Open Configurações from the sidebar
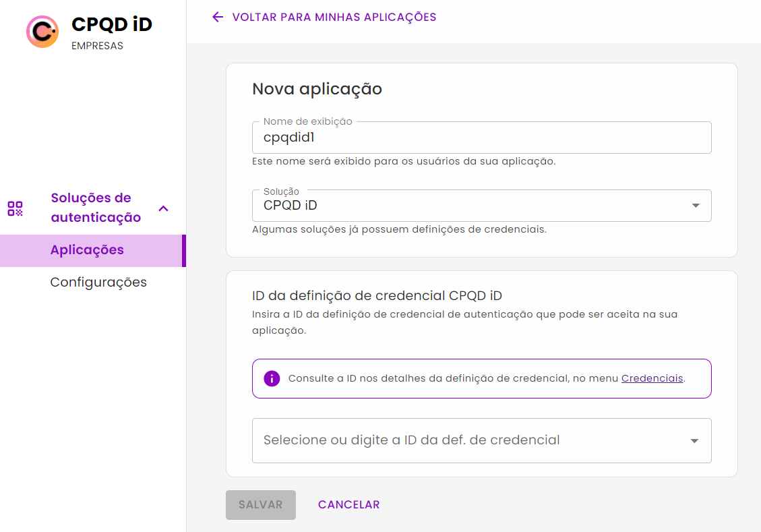Image resolution: width=761 pixels, height=532 pixels. (98, 282)
